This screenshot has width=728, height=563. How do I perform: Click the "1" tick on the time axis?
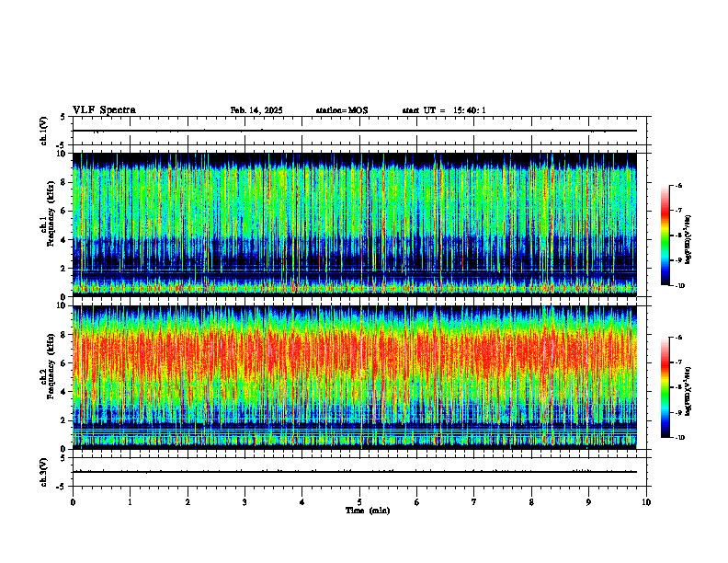131,502
